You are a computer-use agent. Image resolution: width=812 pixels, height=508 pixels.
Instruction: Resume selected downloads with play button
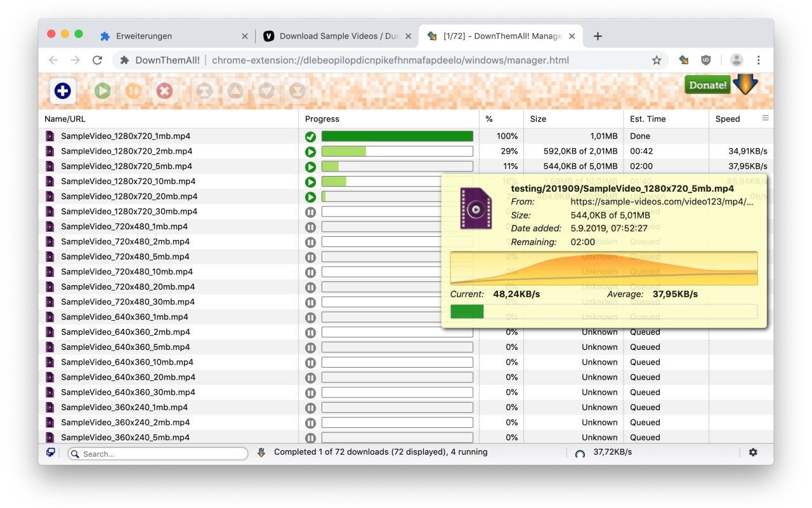103,91
